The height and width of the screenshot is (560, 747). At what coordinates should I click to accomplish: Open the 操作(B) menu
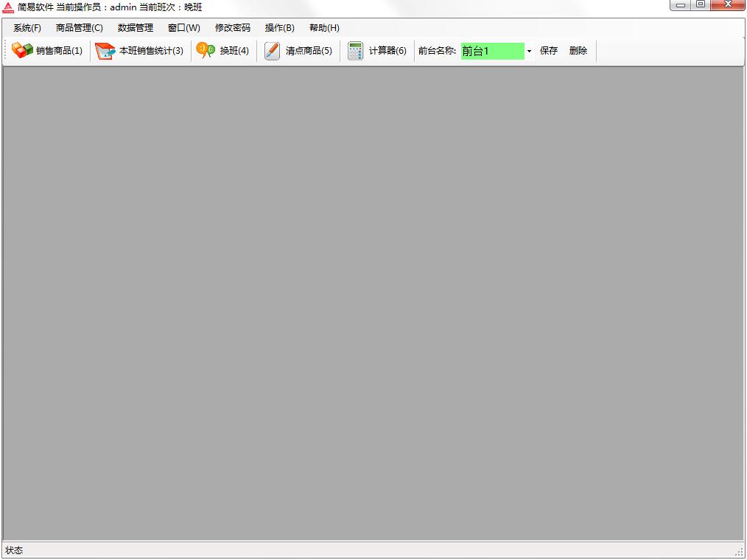pos(280,28)
